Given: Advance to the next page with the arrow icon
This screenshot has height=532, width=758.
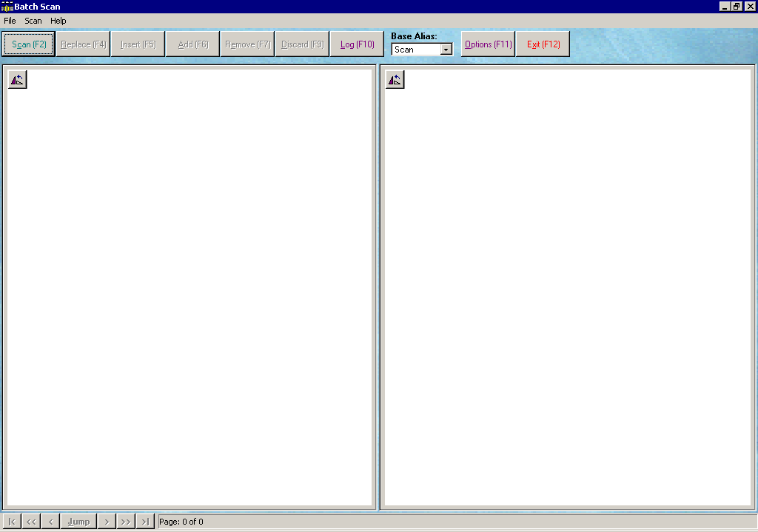Looking at the screenshot, I should click(107, 521).
